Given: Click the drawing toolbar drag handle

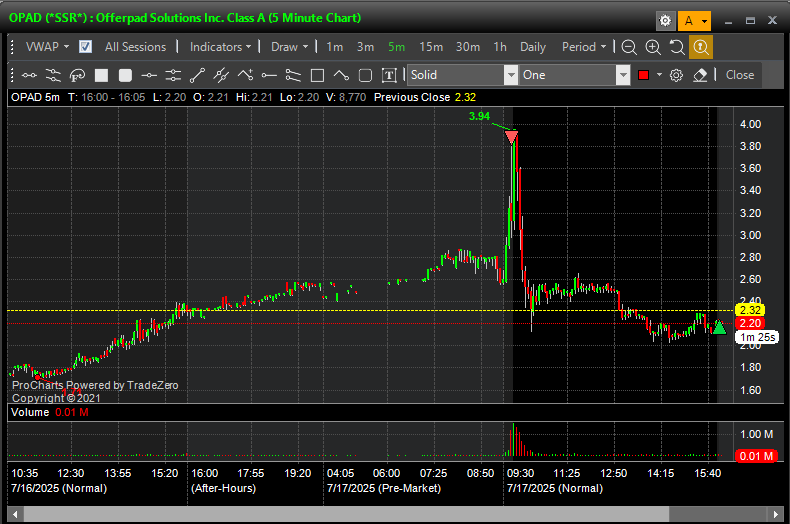Looking at the screenshot, I should click(x=12, y=76).
